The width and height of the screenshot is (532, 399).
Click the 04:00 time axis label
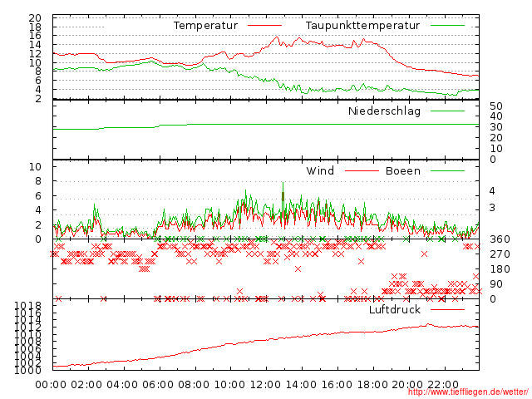pos(122,384)
